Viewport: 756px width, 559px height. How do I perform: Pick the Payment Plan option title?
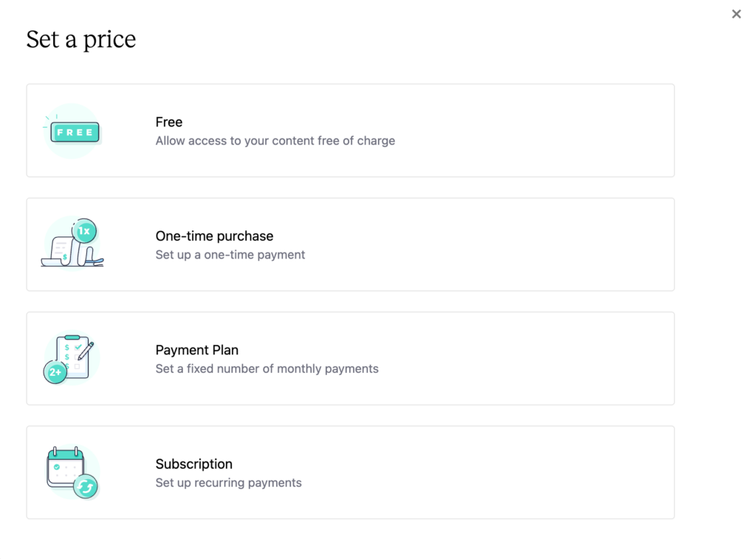(196, 350)
